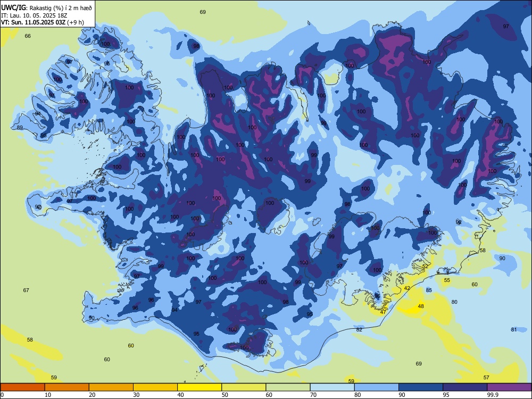Click the map value '52' in the southeast
Image resolution: width=532 pixels, height=399 pixels.
(x=425, y=267)
